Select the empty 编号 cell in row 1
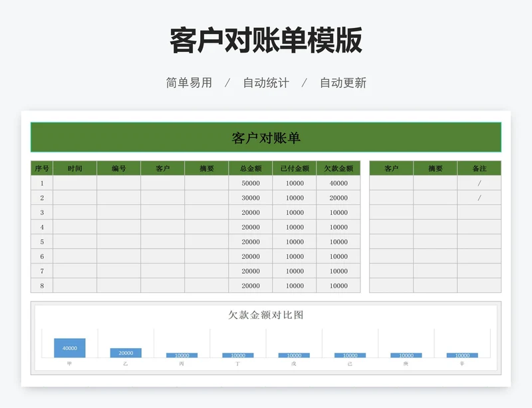 pyautogui.click(x=119, y=183)
